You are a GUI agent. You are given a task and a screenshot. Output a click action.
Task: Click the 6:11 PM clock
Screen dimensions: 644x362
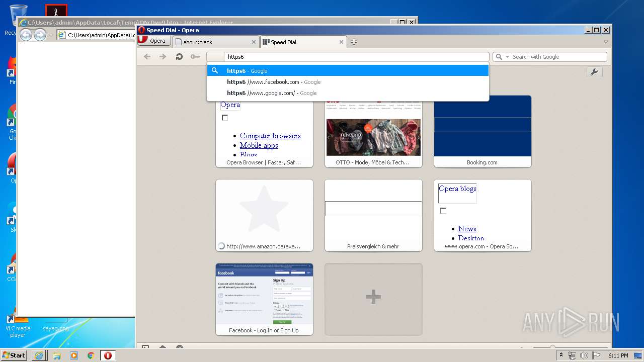[x=618, y=355]
